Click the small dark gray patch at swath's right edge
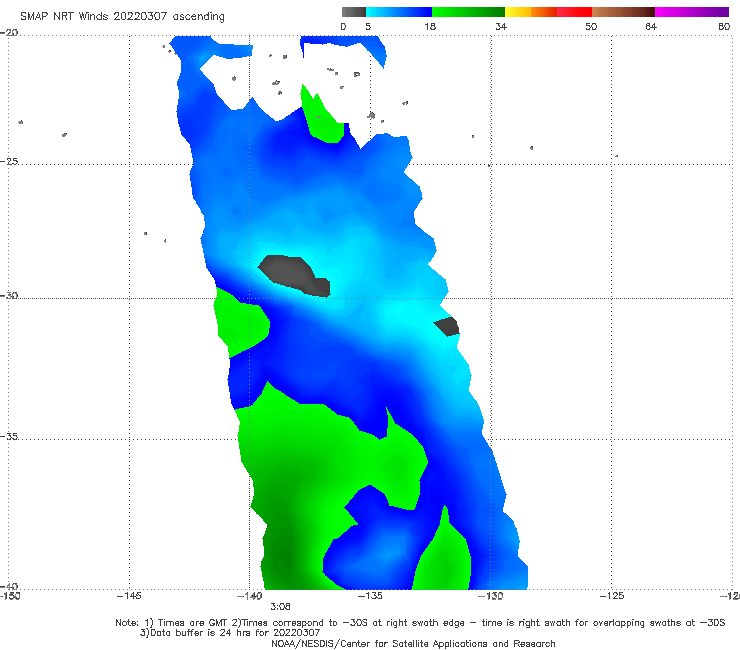The width and height of the screenshot is (740, 650). tap(447, 327)
